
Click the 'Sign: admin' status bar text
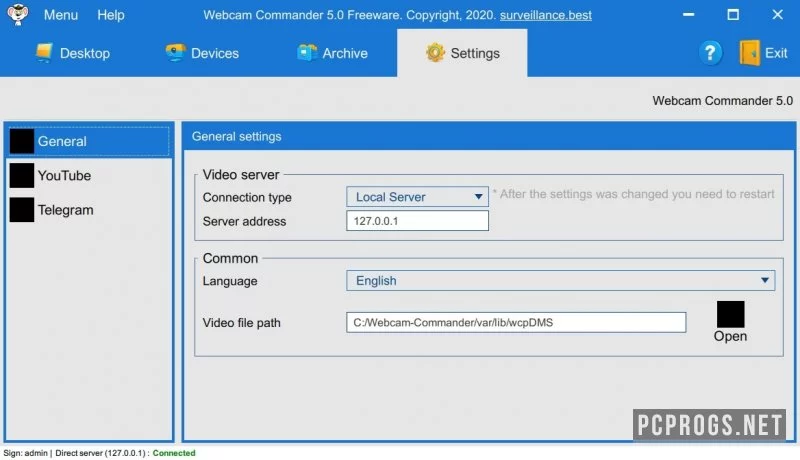(26, 453)
